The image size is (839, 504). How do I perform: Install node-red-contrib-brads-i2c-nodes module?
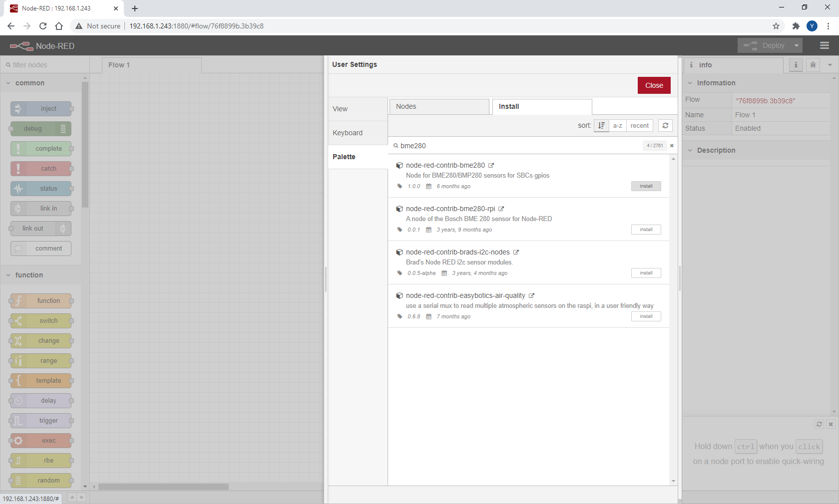[x=646, y=273]
